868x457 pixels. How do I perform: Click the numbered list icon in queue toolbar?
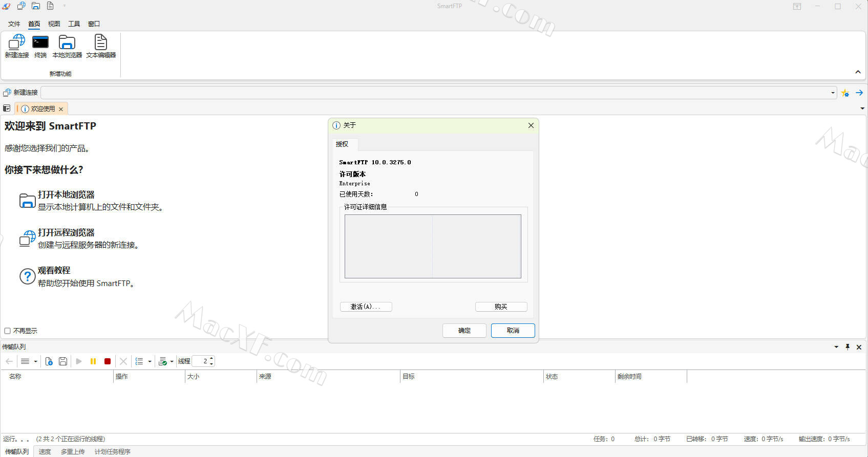pyautogui.click(x=139, y=361)
